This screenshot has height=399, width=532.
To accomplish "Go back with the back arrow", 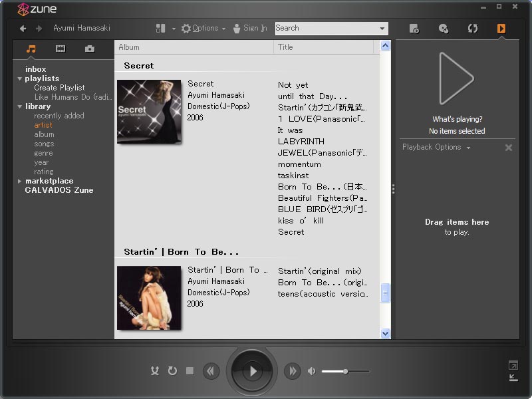I will pos(23,29).
